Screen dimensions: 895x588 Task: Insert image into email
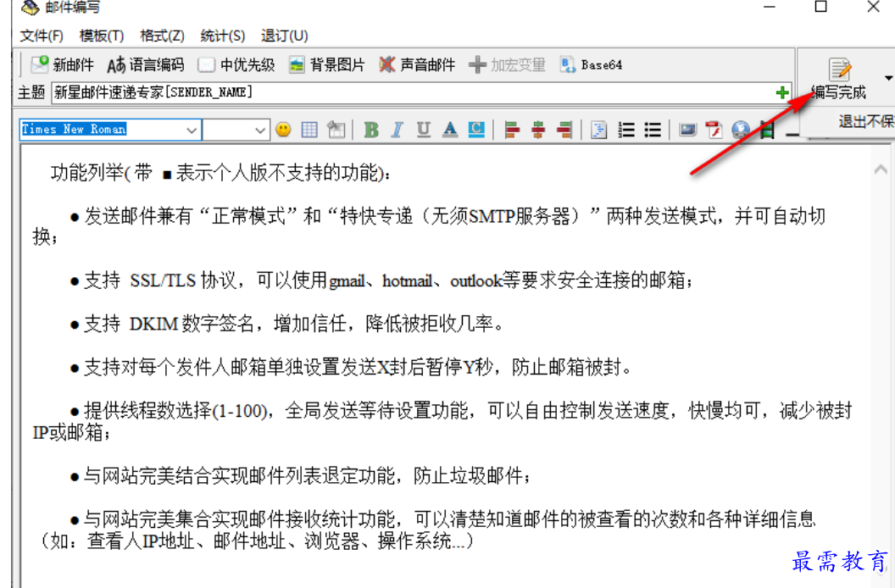pyautogui.click(x=688, y=130)
